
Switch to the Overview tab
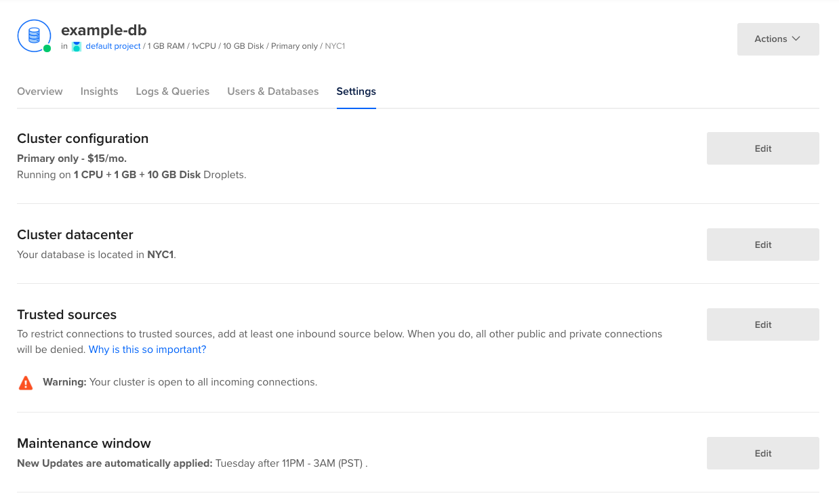pos(40,91)
